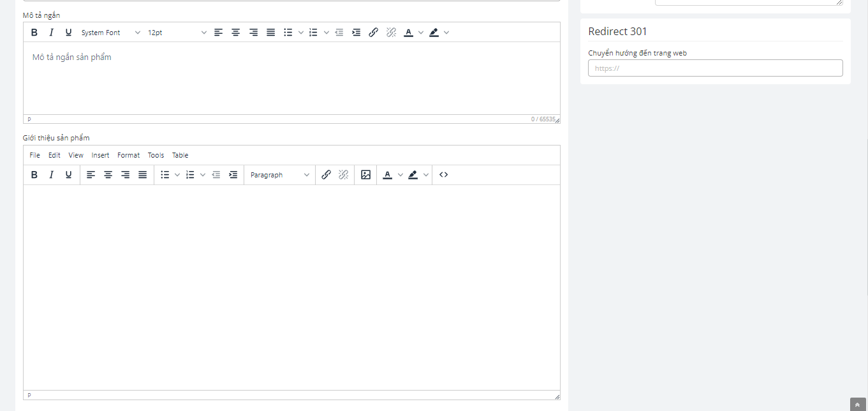The width and height of the screenshot is (868, 411).
Task: Open the System Font dropdown
Action: tap(110, 33)
